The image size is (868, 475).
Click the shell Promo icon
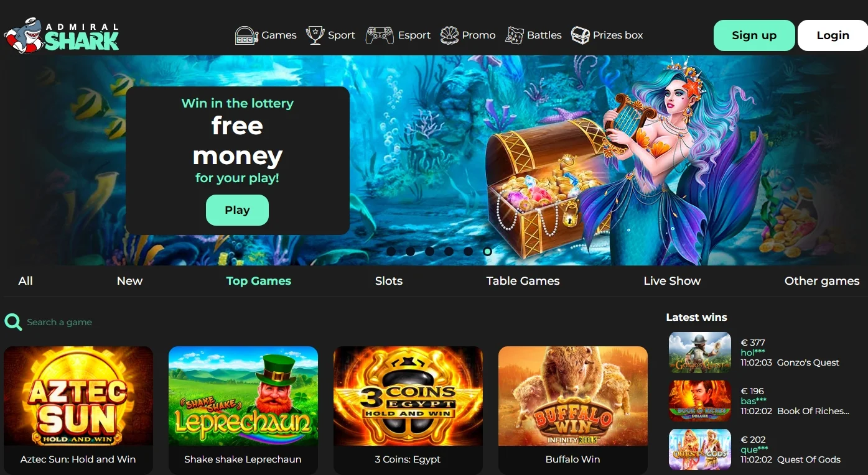(449, 35)
